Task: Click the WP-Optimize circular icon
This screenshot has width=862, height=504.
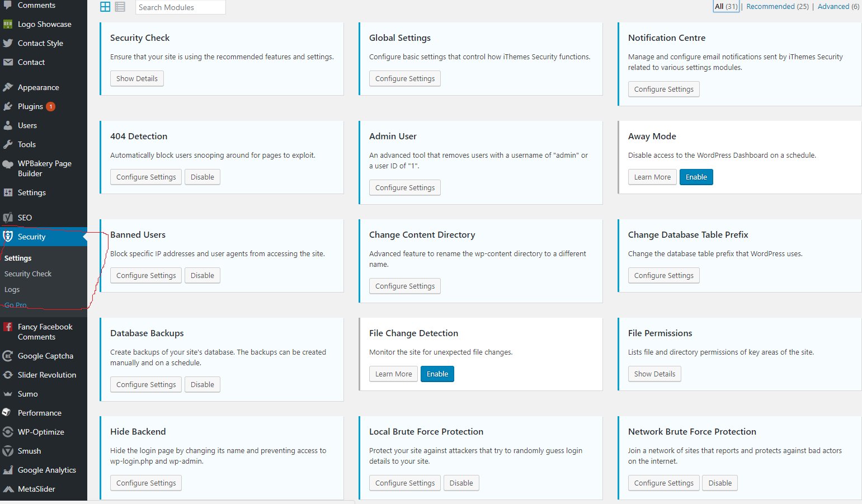Action: 8,432
